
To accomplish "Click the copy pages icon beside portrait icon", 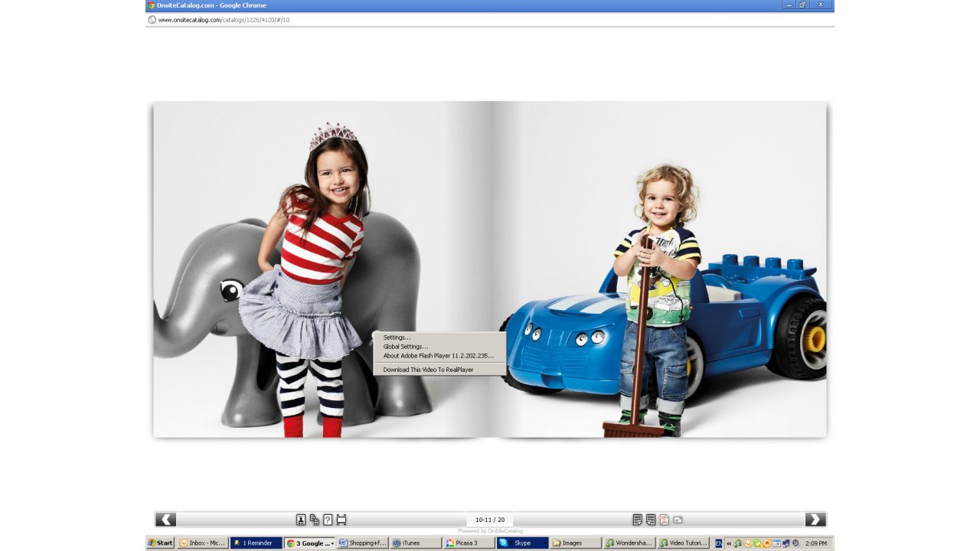I will [315, 520].
